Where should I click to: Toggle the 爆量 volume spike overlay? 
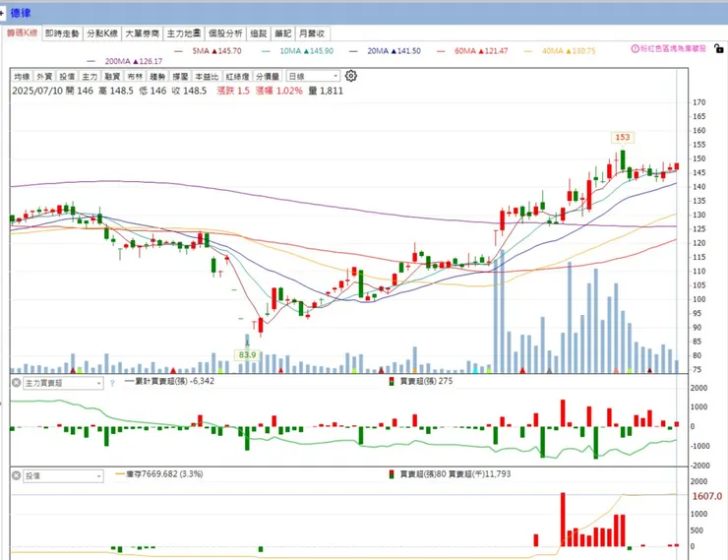[180, 76]
